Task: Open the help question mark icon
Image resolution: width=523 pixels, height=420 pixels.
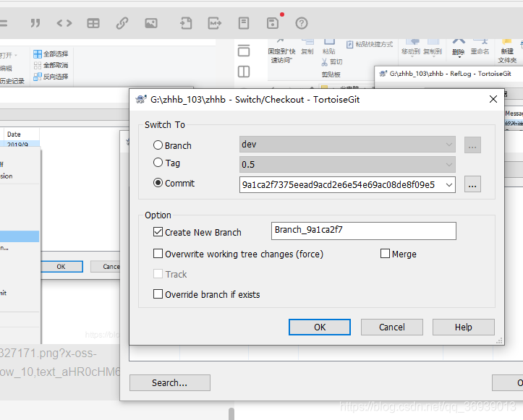Action: click(x=302, y=23)
